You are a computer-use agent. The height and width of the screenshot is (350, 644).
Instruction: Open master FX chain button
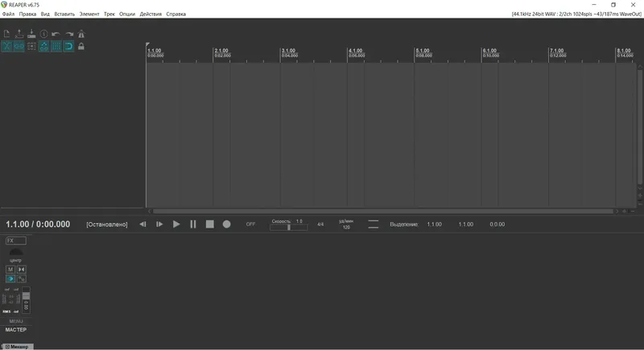point(16,241)
